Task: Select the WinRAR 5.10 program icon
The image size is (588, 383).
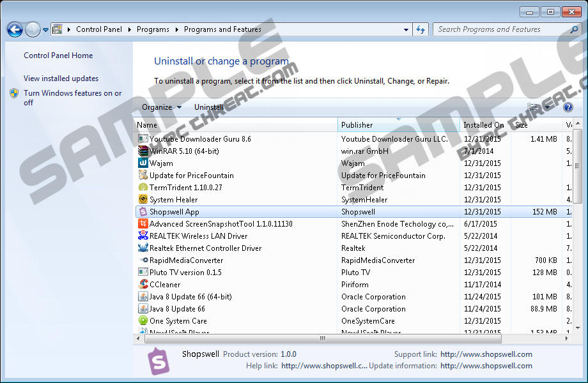Action: pyautogui.click(x=143, y=151)
